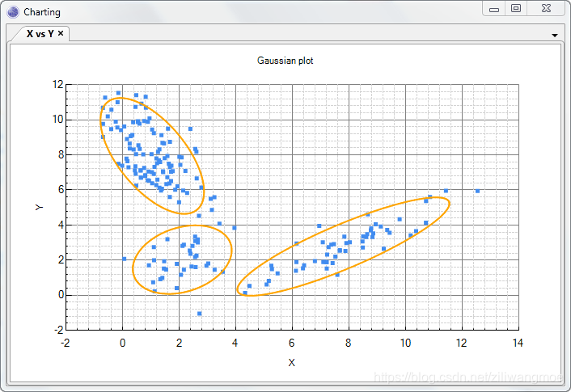Click the x-axis tick label "-2"
The width and height of the screenshot is (571, 392).
(66, 343)
